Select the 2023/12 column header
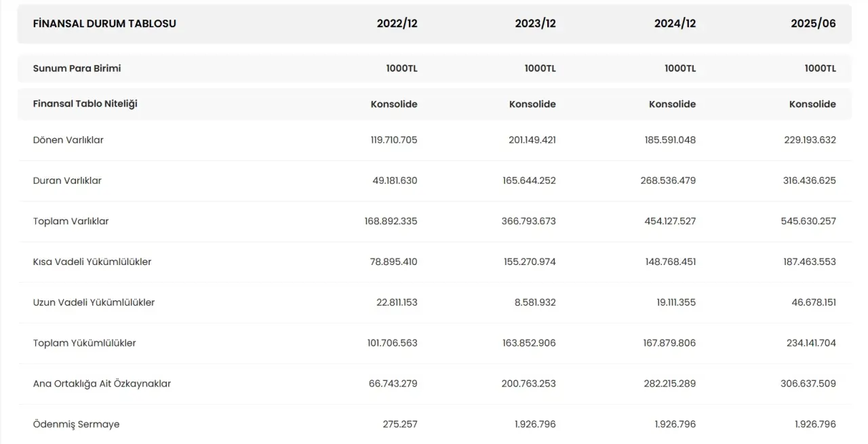868x444 pixels. coord(535,24)
